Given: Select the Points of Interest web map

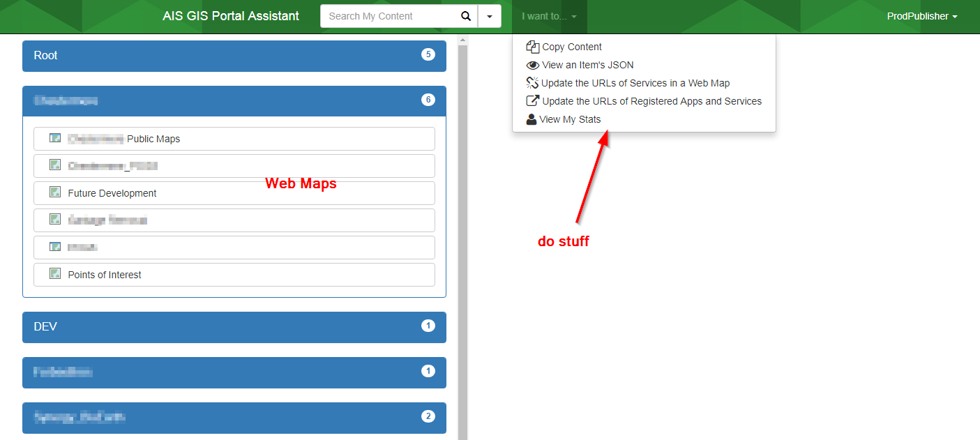Looking at the screenshot, I should point(234,275).
